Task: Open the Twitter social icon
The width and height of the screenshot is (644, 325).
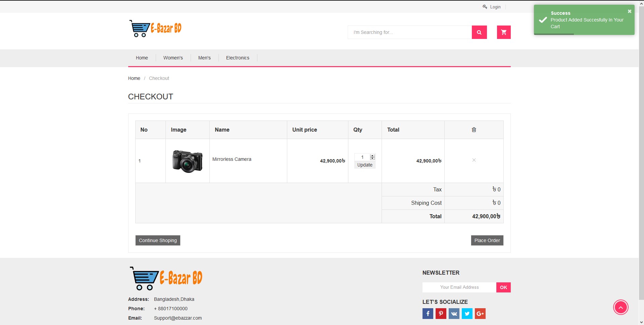Action: point(467,313)
